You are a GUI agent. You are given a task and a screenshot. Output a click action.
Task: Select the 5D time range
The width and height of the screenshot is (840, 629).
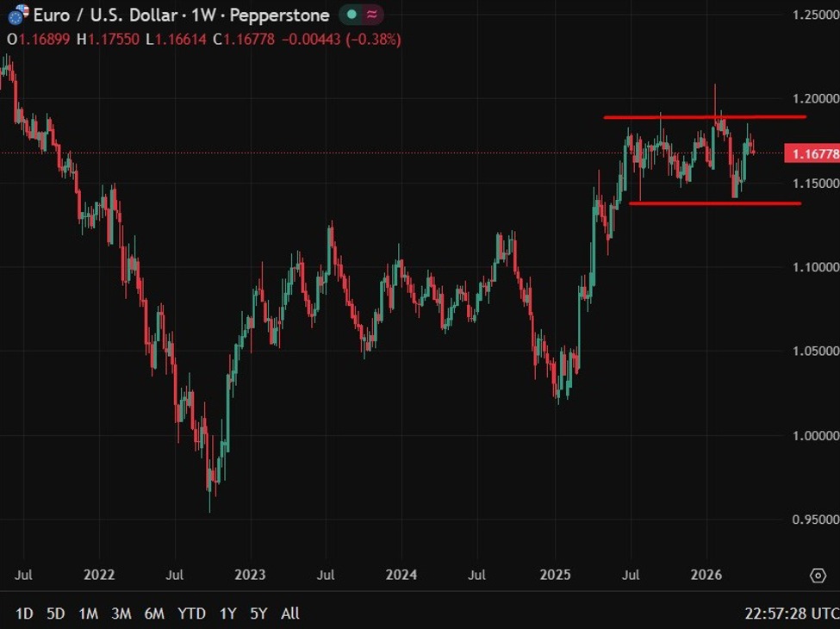(x=55, y=613)
